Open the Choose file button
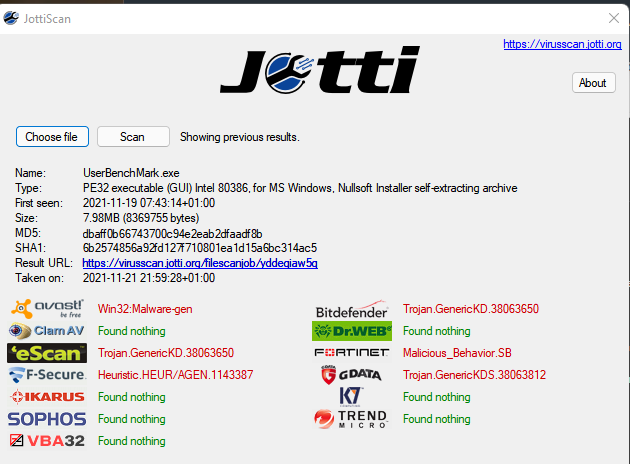 pos(52,137)
